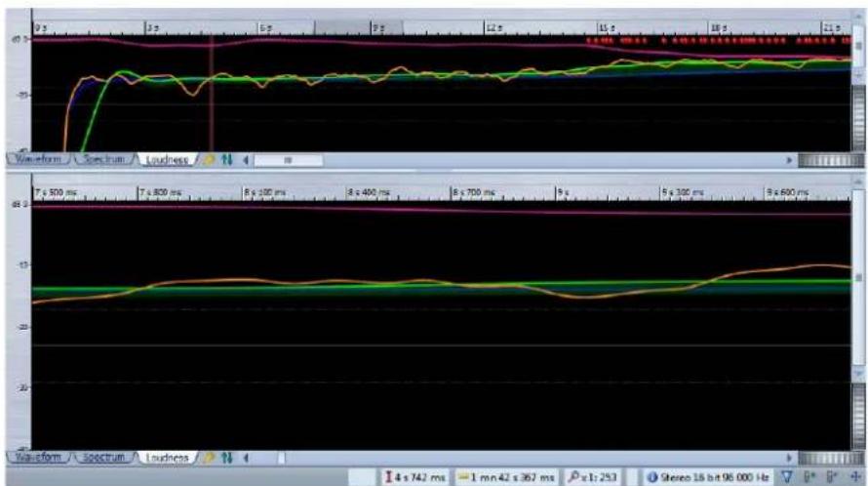The width and height of the screenshot is (868, 486).
Task: Click the upper pane vertical zoom wheel
Action: click(x=858, y=120)
